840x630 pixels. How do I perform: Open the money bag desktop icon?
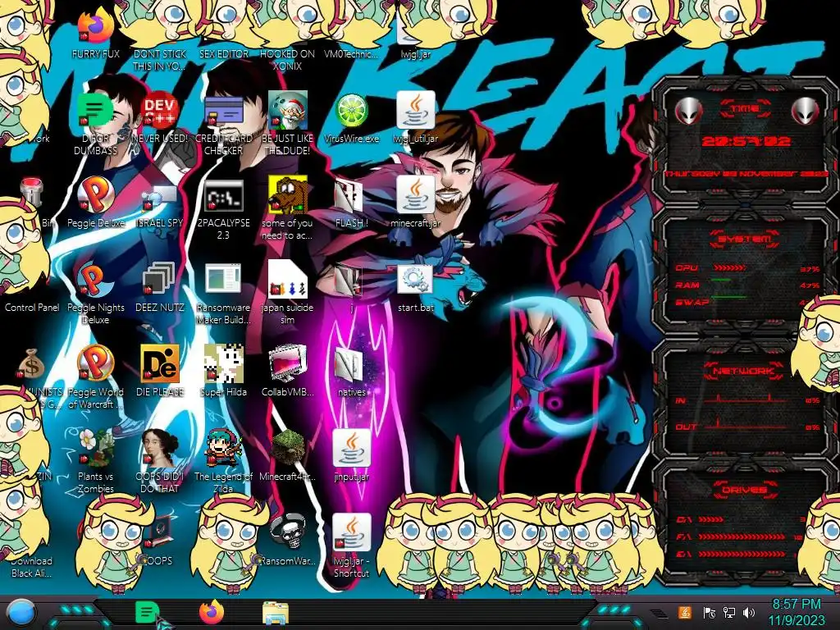tap(31, 364)
